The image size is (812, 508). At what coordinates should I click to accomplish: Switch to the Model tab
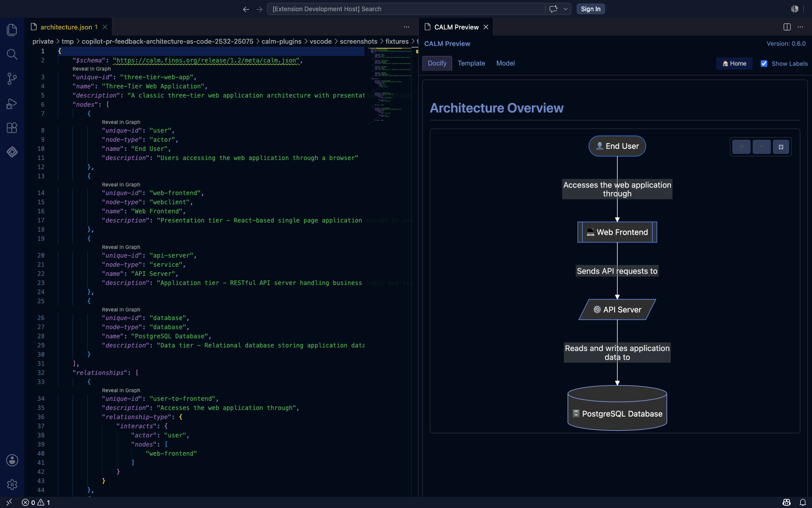coord(505,63)
